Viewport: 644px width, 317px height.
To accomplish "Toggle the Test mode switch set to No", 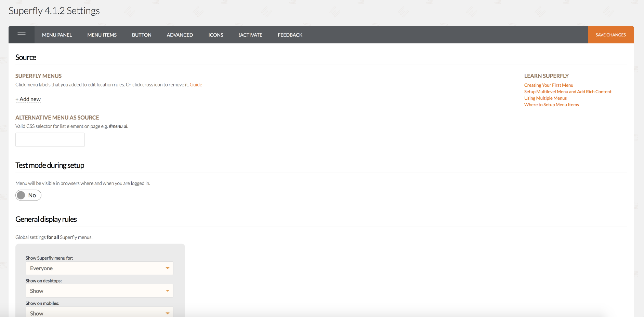I will click(28, 195).
